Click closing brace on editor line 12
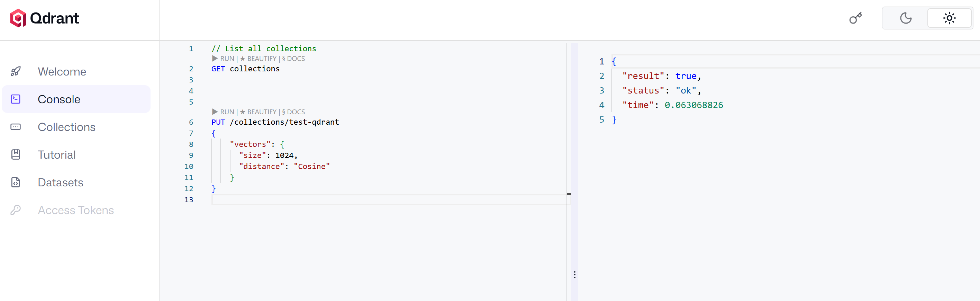 click(x=214, y=188)
